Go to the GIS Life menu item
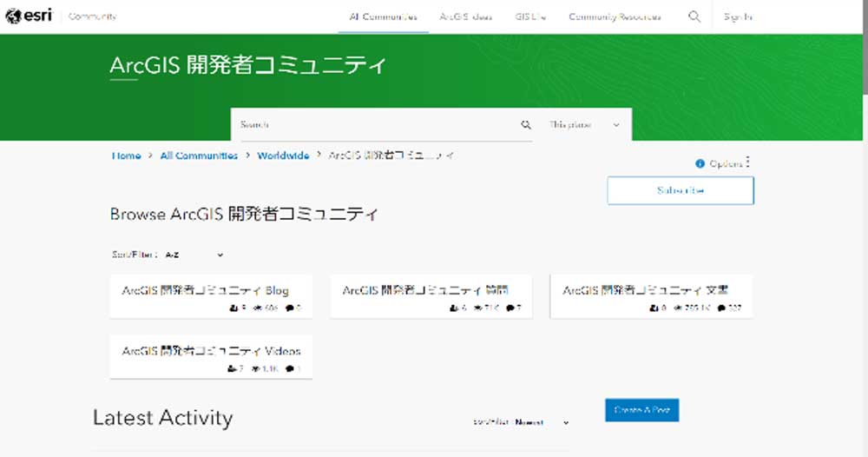 [x=529, y=17]
